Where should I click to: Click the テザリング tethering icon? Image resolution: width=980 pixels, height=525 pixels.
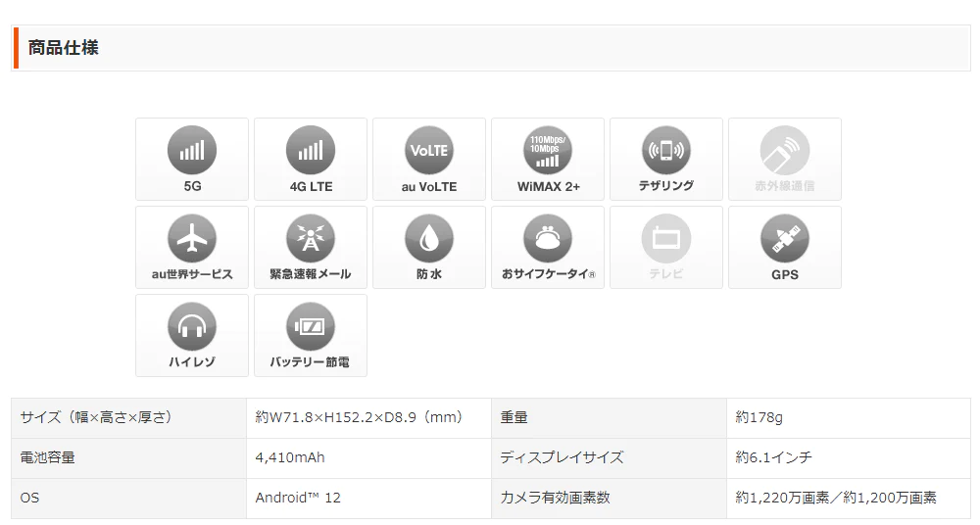pyautogui.click(x=666, y=151)
